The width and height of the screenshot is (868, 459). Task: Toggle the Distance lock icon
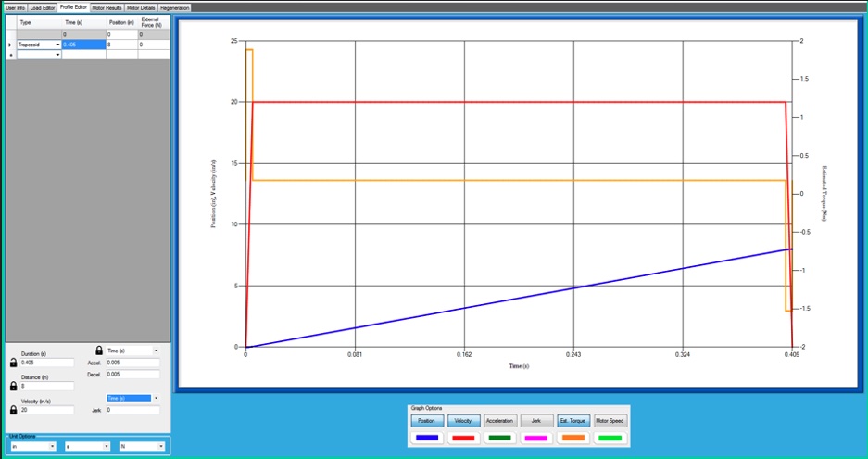(13, 386)
